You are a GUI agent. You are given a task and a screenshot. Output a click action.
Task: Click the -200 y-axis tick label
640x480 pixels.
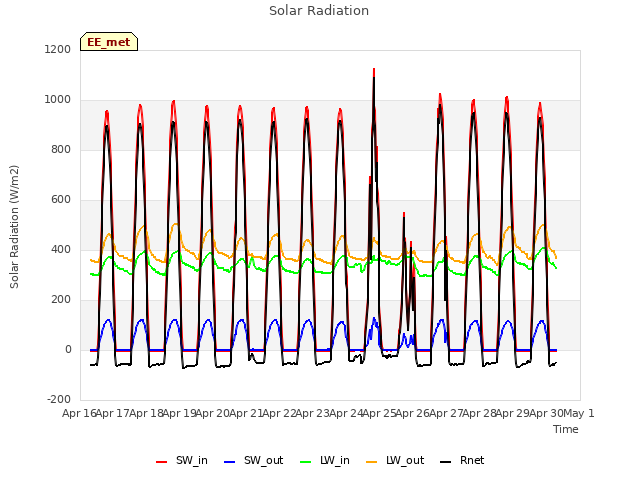59,399
